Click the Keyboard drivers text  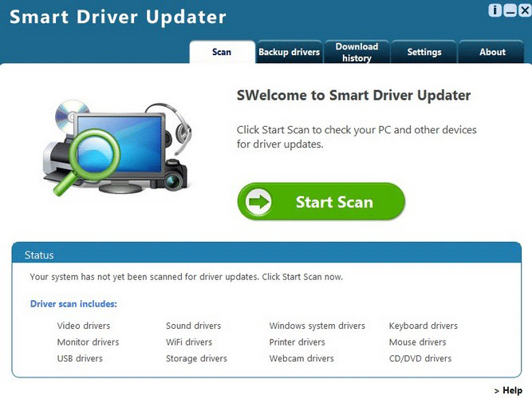coord(423,326)
